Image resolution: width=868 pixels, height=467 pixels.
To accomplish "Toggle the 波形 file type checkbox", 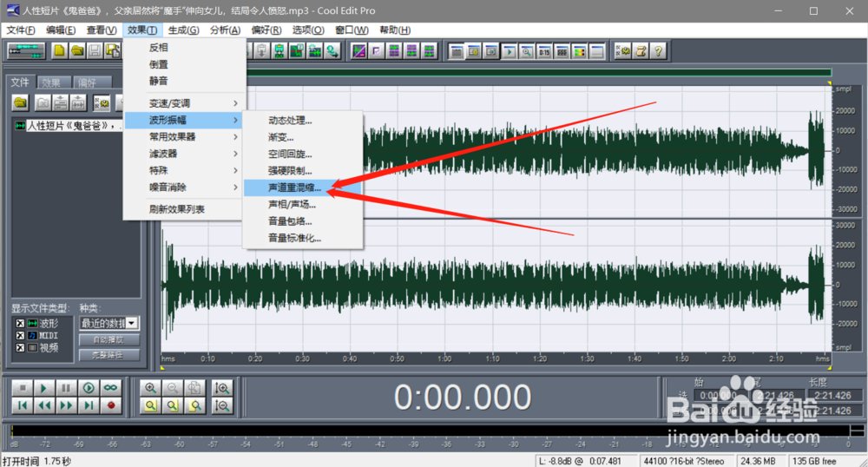I will coord(20,323).
